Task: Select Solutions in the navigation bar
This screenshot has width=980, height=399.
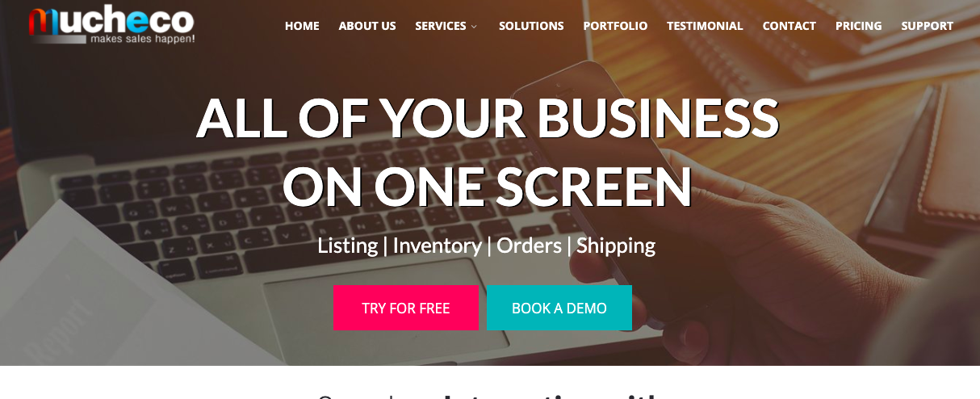Action: [x=531, y=26]
